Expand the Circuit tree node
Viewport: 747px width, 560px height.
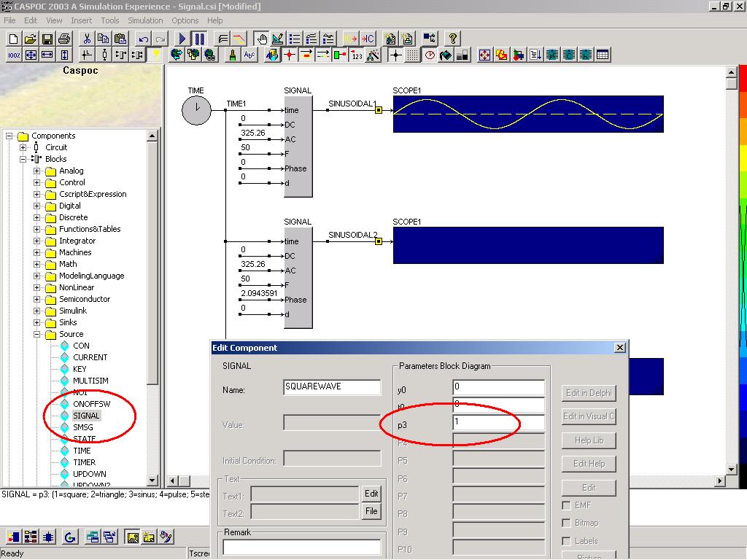[x=23, y=147]
